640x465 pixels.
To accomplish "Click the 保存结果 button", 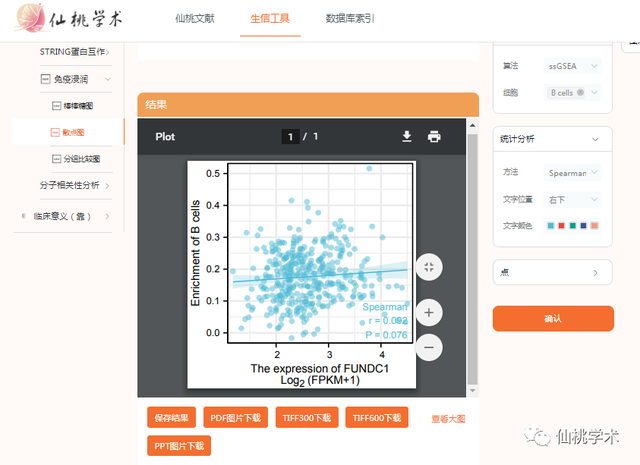I will click(171, 417).
